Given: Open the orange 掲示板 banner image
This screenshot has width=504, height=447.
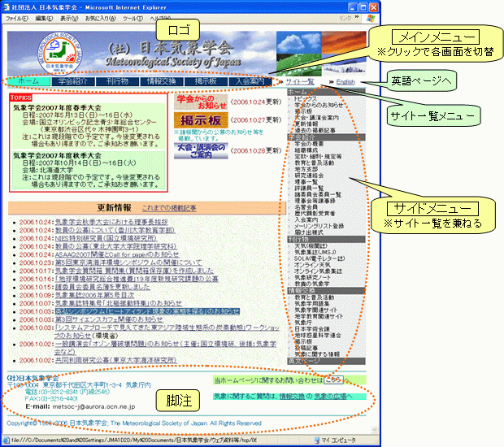Looking at the screenshot, I should click(x=201, y=120).
